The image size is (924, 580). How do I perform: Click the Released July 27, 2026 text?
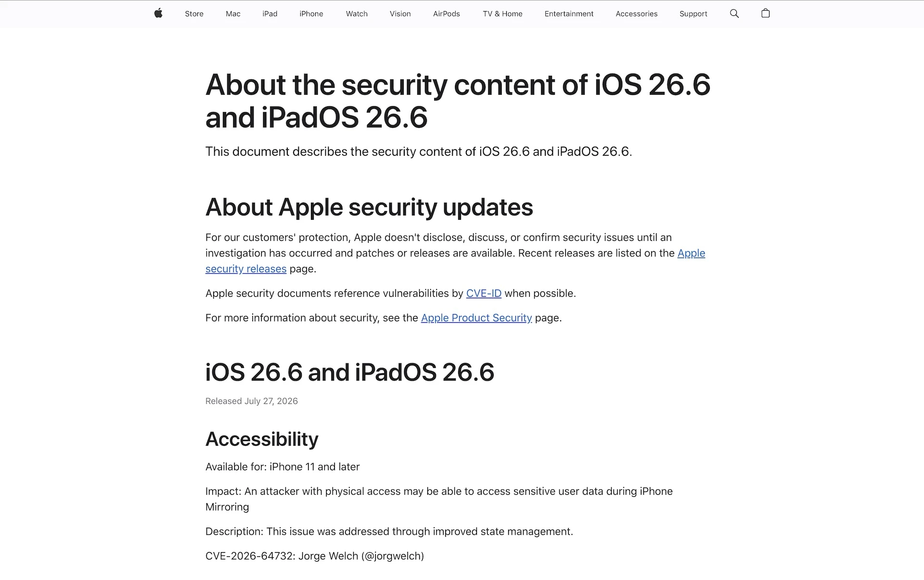coord(252,401)
